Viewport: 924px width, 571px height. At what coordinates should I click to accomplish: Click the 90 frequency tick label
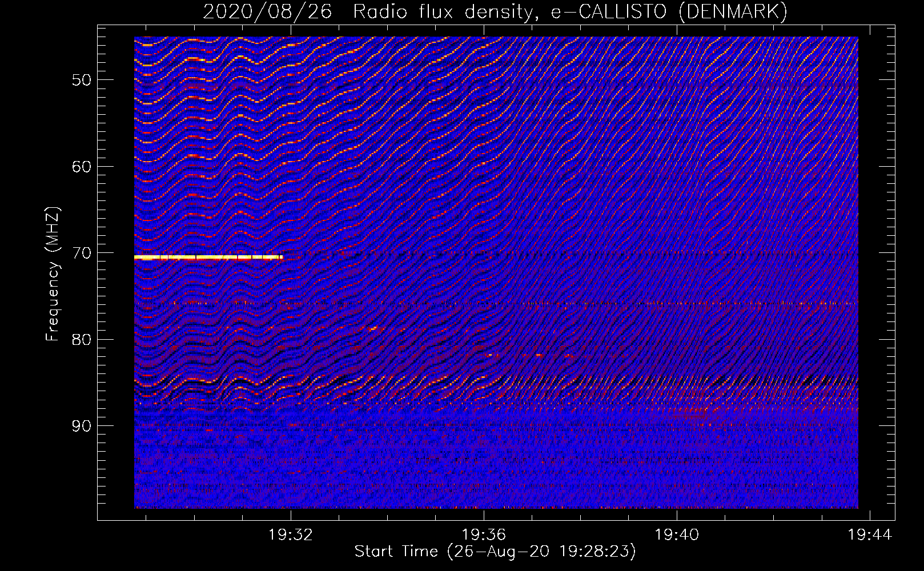[82, 426]
